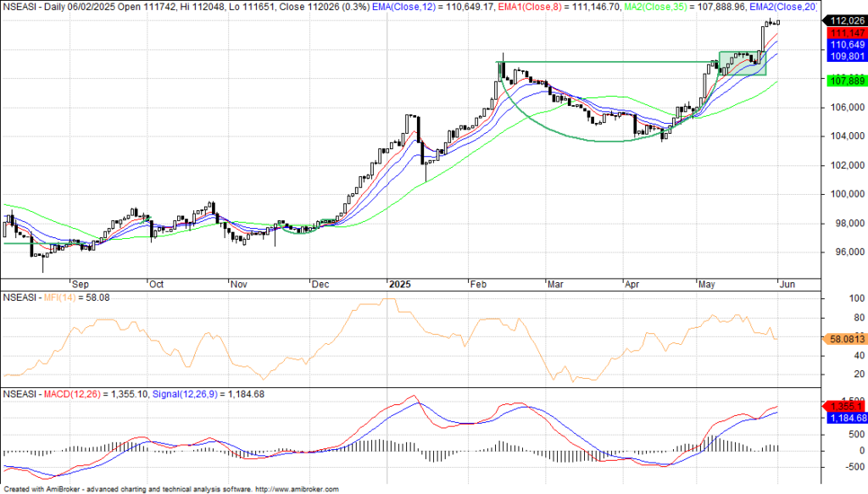Select the Signal(12,26,9) legend label

point(185,394)
